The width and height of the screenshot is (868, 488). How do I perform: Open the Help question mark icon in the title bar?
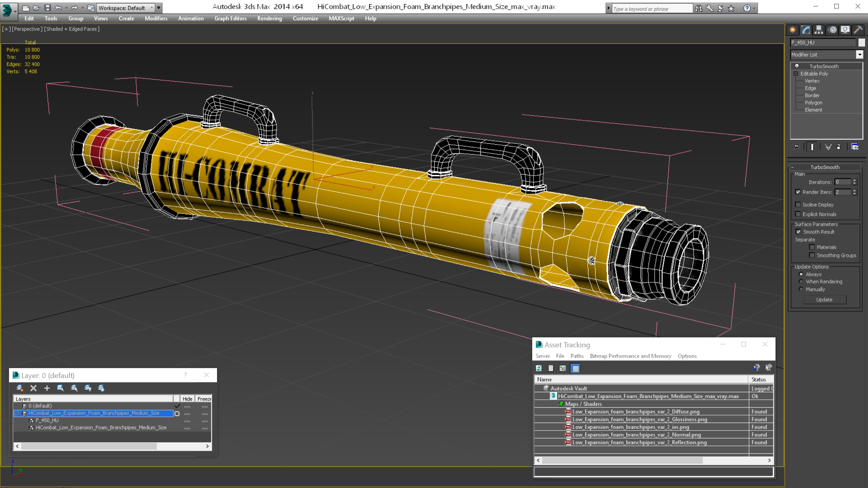click(x=747, y=8)
